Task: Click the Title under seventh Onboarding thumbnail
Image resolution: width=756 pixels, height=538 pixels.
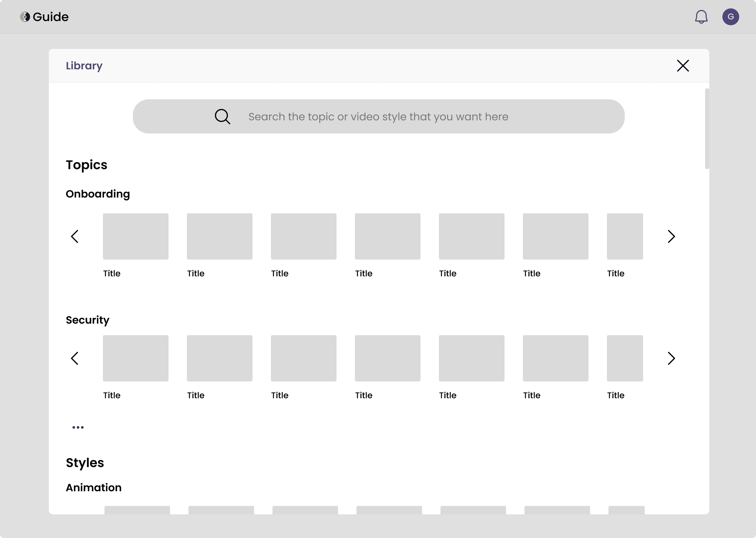Action: [x=616, y=274]
